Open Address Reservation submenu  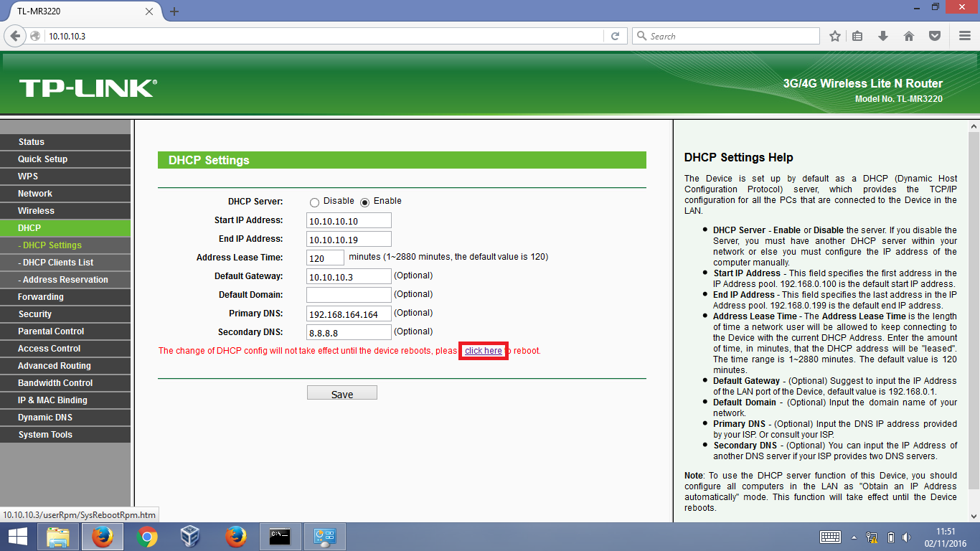tap(65, 280)
